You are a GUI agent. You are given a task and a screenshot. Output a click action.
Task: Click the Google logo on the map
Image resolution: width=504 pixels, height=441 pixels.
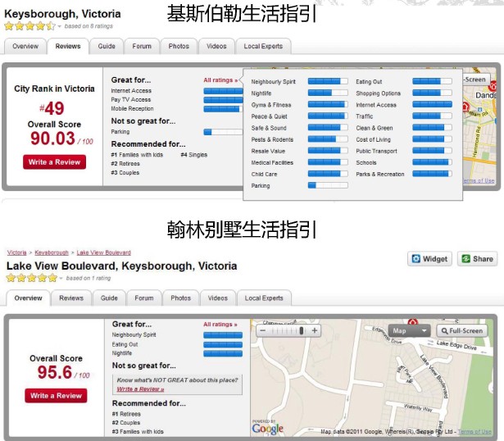click(x=267, y=428)
